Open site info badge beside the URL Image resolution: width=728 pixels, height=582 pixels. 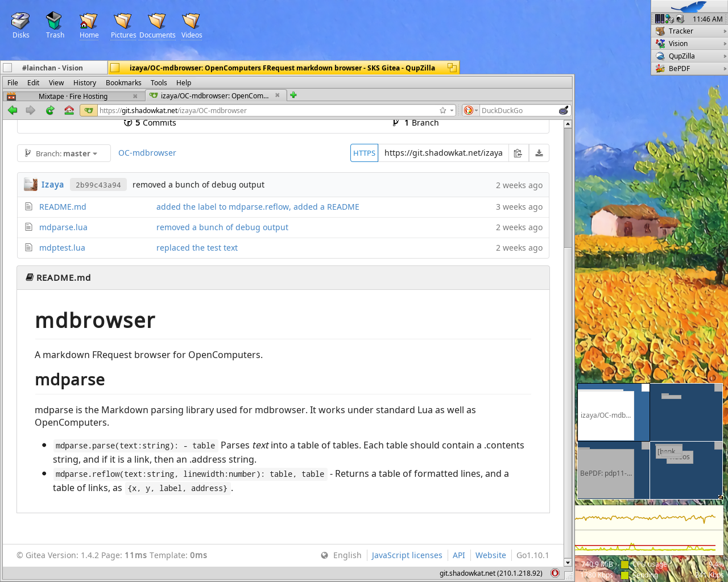coord(88,110)
